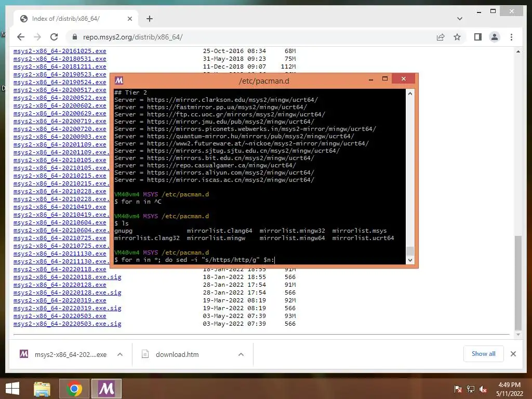Open msys2-x86_64-20210419.exe link

point(60,207)
